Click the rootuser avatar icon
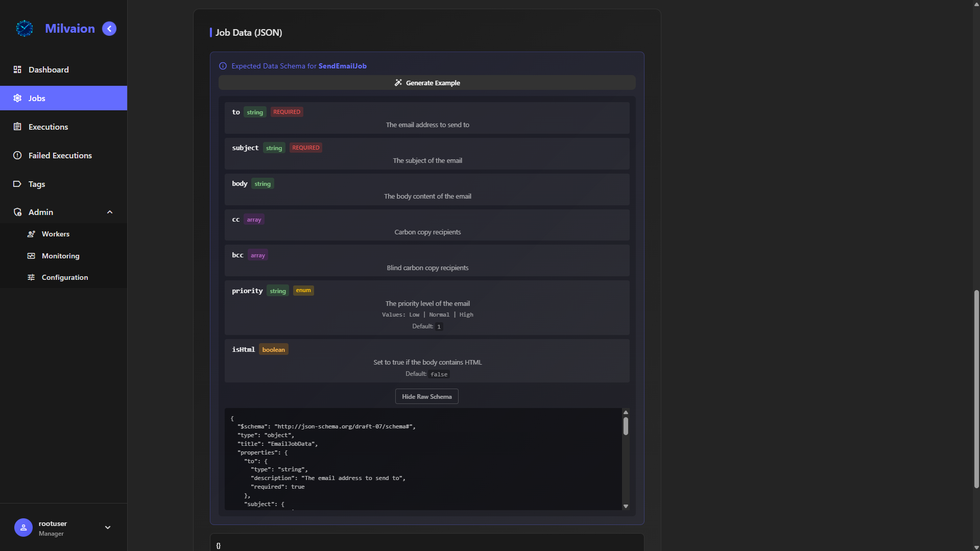980x551 pixels. pyautogui.click(x=23, y=528)
